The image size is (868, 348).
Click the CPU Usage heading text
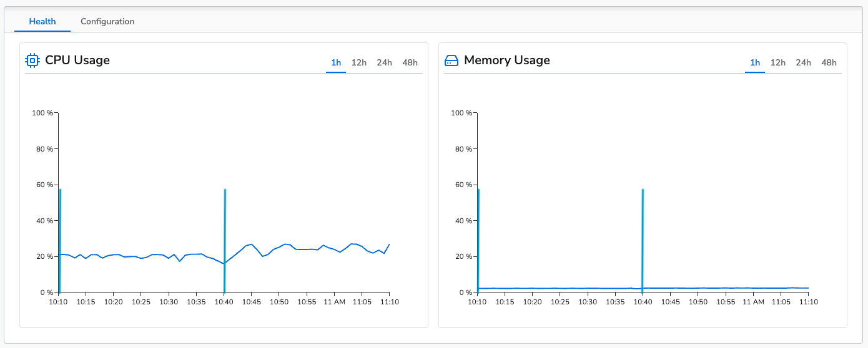click(x=77, y=60)
